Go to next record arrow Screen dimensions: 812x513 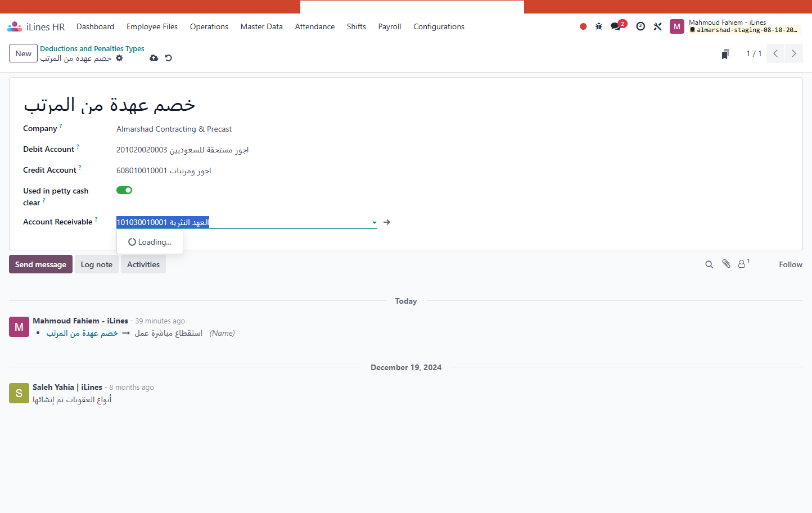(794, 53)
